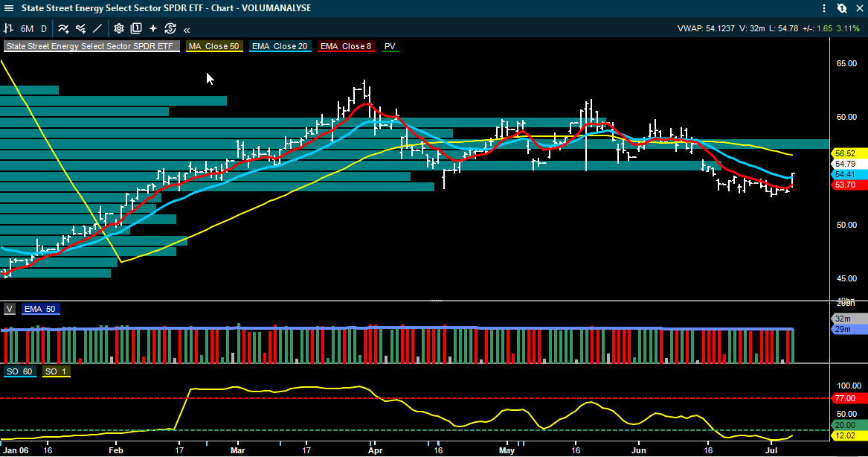The image size is (868, 457).
Task: Collapse the toolbar with double chevron
Action: 187,29
